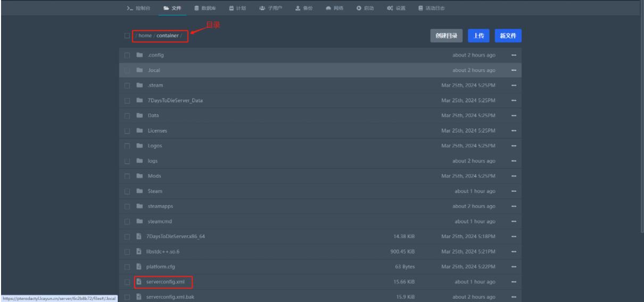Image resolution: width=644 pixels, height=302 pixels.
Task: Click the 14.38 KiB size value
Action: pos(404,236)
